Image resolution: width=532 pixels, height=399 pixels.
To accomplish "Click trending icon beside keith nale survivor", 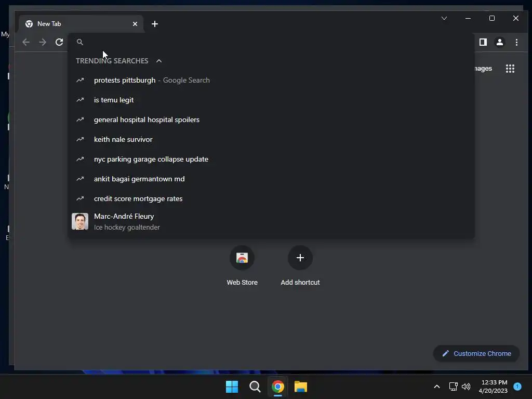I will click(x=80, y=139).
